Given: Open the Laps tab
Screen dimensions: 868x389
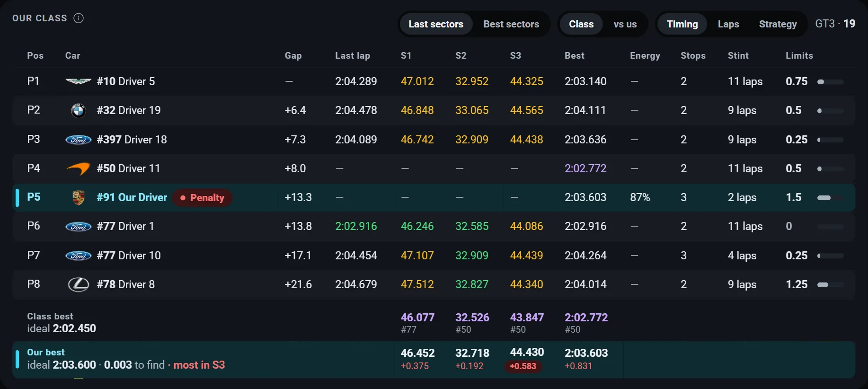Looking at the screenshot, I should (x=728, y=24).
